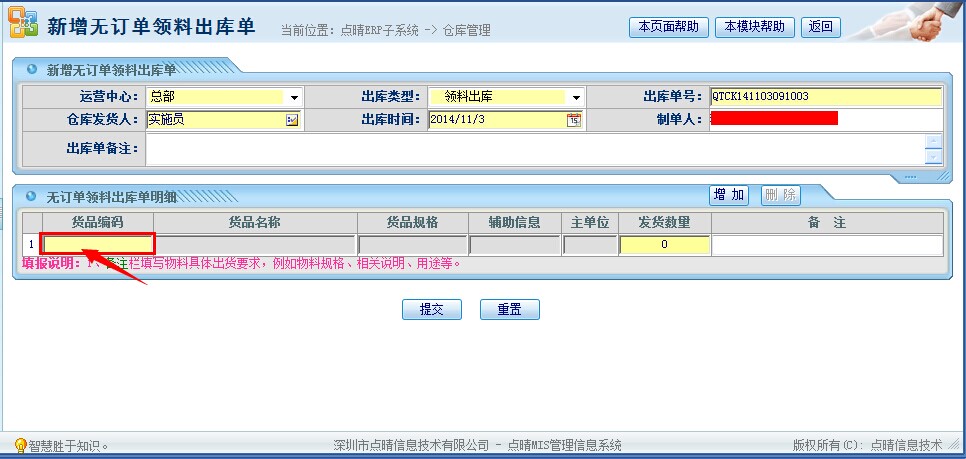
Task: Open the 出库时间 calendar picker icon
Action: (574, 120)
